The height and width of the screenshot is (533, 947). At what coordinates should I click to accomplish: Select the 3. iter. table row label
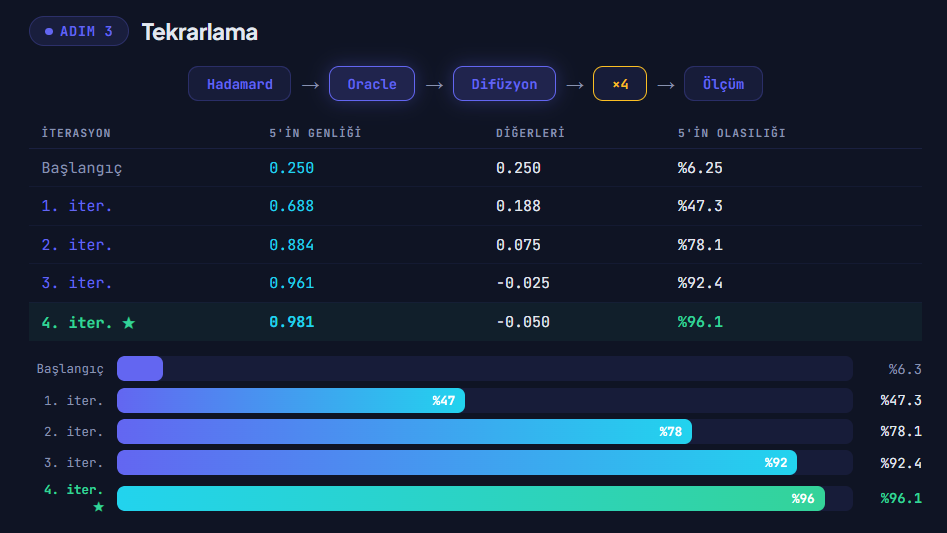(77, 282)
